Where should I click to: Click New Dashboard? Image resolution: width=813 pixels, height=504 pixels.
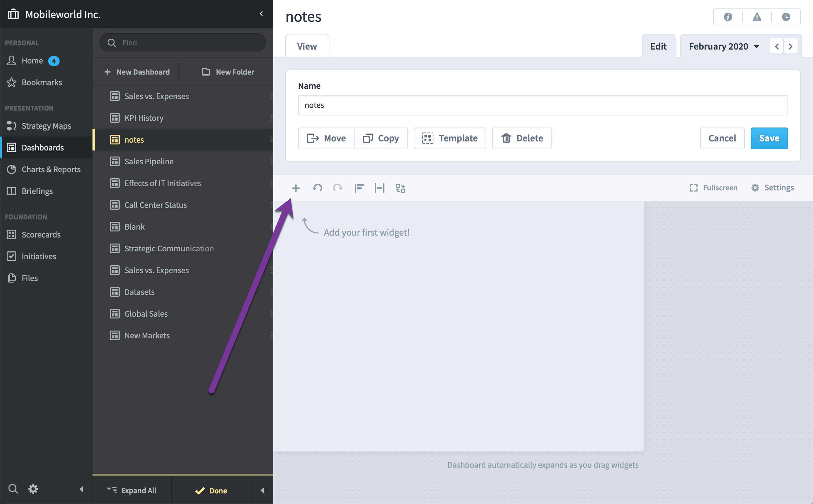pyautogui.click(x=137, y=72)
